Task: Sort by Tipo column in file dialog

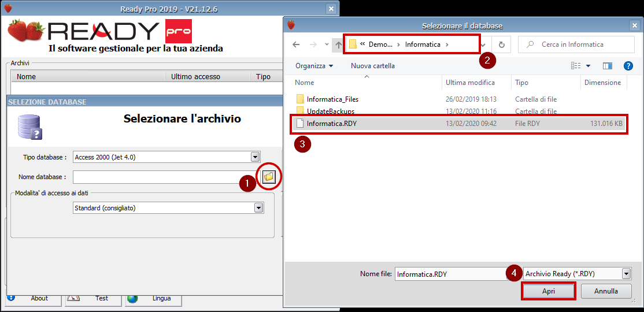Action: tap(521, 83)
